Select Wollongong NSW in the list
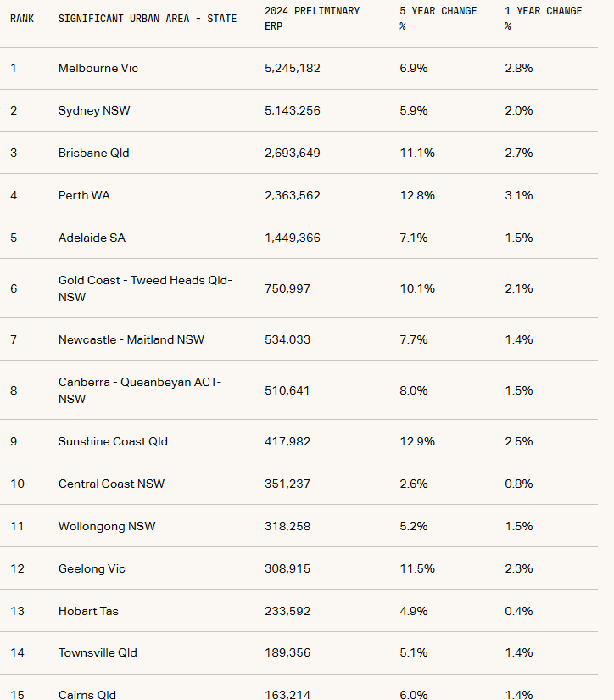The width and height of the screenshot is (614, 700). tap(107, 526)
